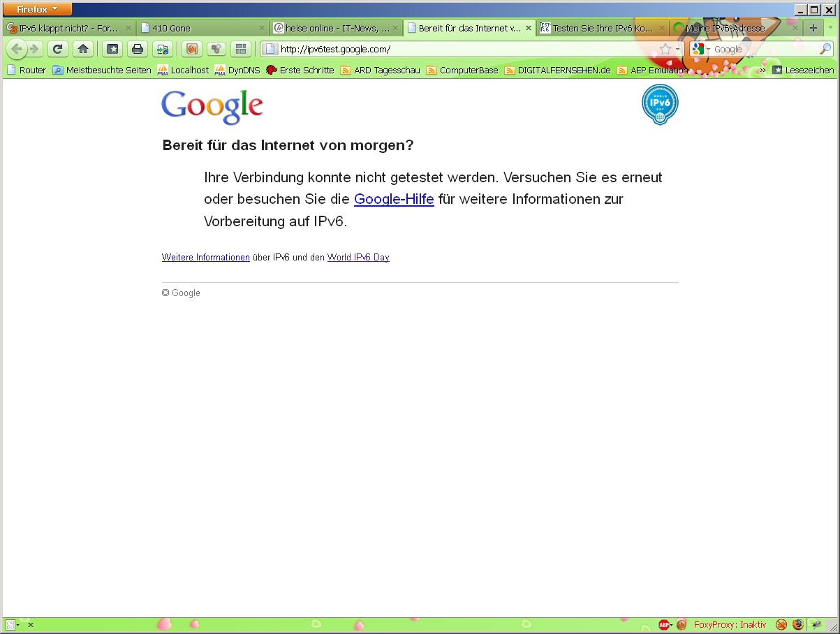This screenshot has height=634, width=840.
Task: Click the gray circles toolbar icon
Action: point(216,49)
